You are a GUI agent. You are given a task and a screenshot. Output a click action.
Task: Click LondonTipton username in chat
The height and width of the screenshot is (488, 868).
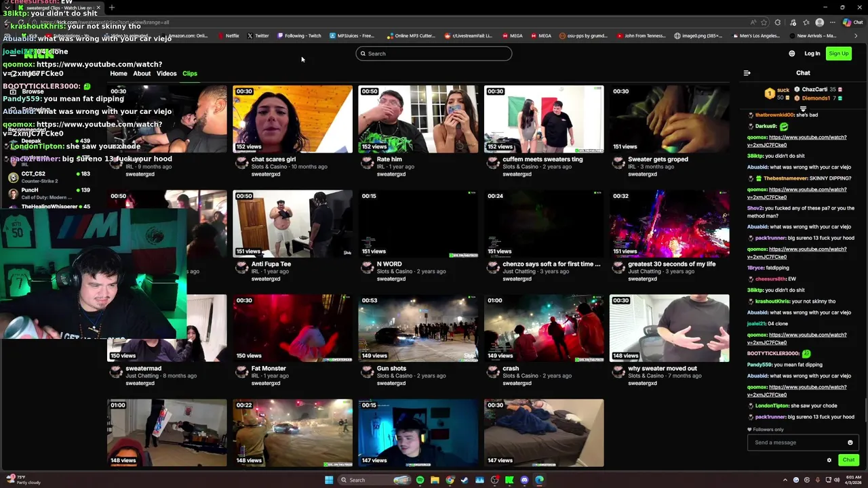point(772,406)
